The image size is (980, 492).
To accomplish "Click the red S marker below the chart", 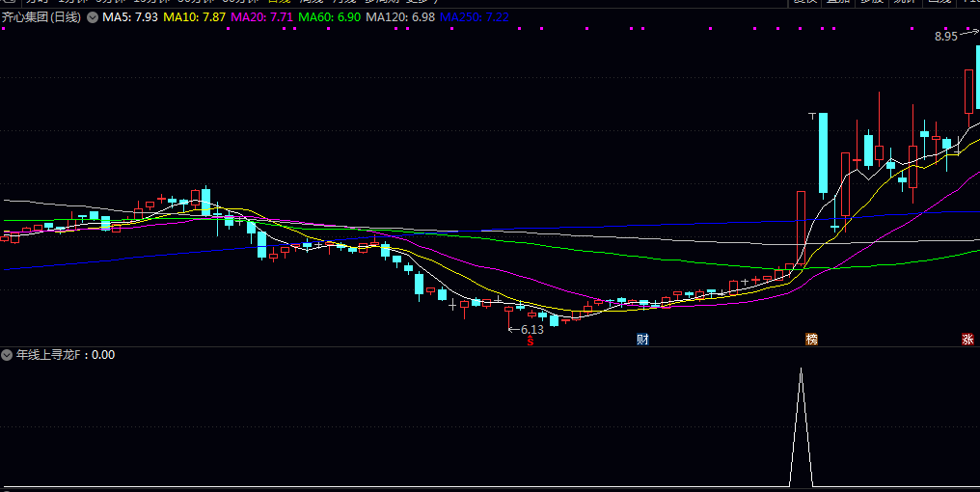I will click(530, 341).
